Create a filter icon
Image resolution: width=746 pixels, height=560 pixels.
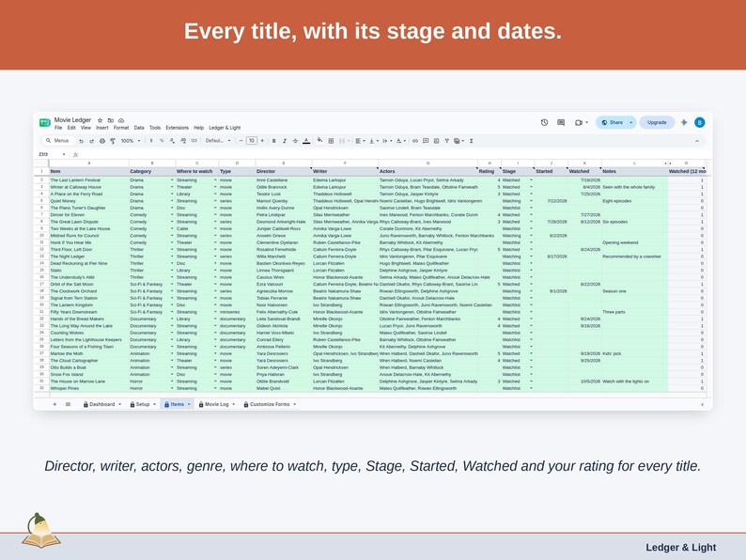tap(446, 141)
